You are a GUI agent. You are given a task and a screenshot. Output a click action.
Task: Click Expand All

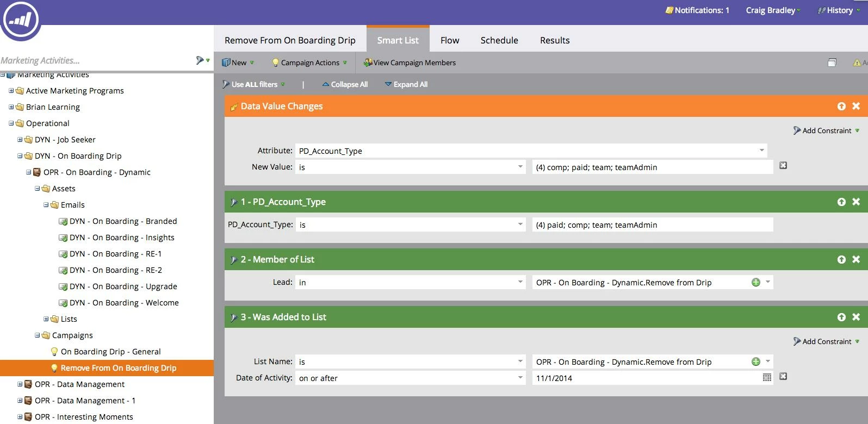tap(406, 84)
